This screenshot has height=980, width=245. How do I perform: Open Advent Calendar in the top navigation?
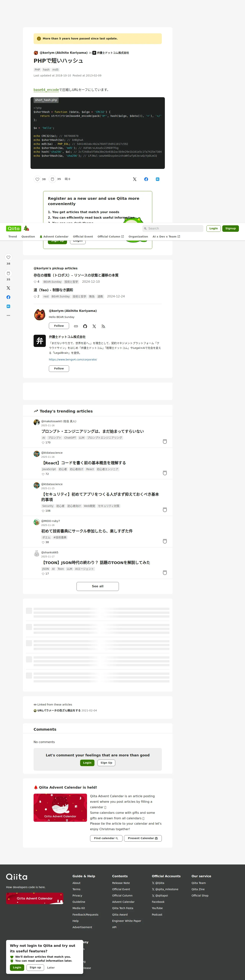[54, 237]
